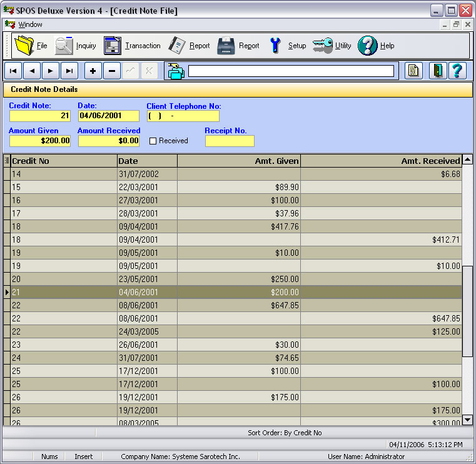This screenshot has width=476, height=464.
Task: Click the search text box in toolbar
Action: click(291, 71)
